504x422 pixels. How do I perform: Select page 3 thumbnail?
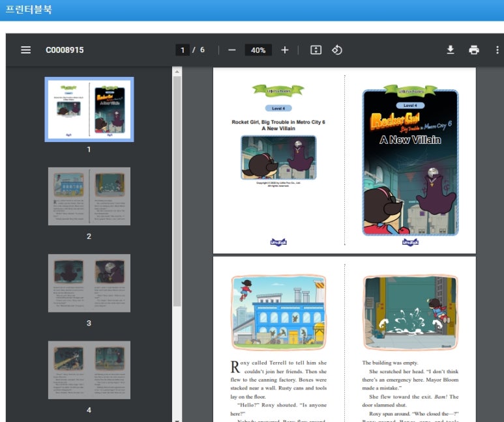coord(89,283)
